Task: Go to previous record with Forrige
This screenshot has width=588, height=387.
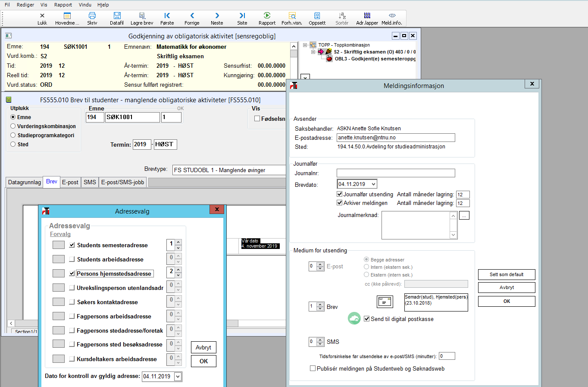Action: (x=192, y=16)
